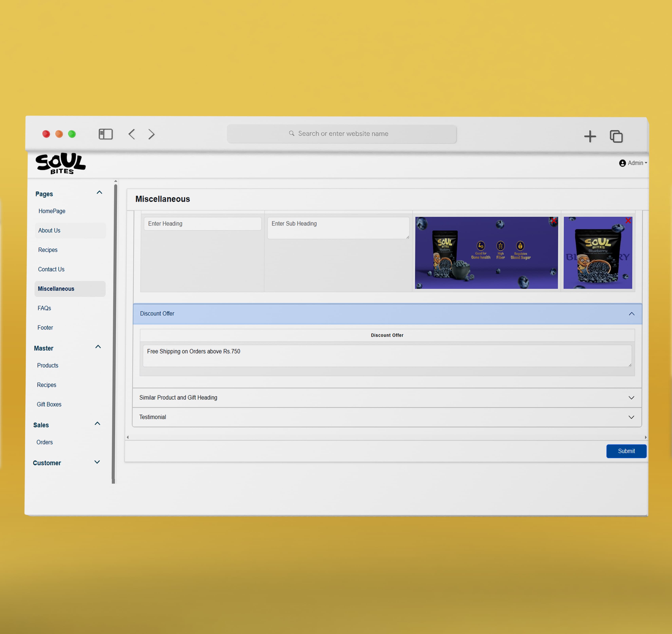
Task: Show the tab overview icon
Action: (x=616, y=137)
